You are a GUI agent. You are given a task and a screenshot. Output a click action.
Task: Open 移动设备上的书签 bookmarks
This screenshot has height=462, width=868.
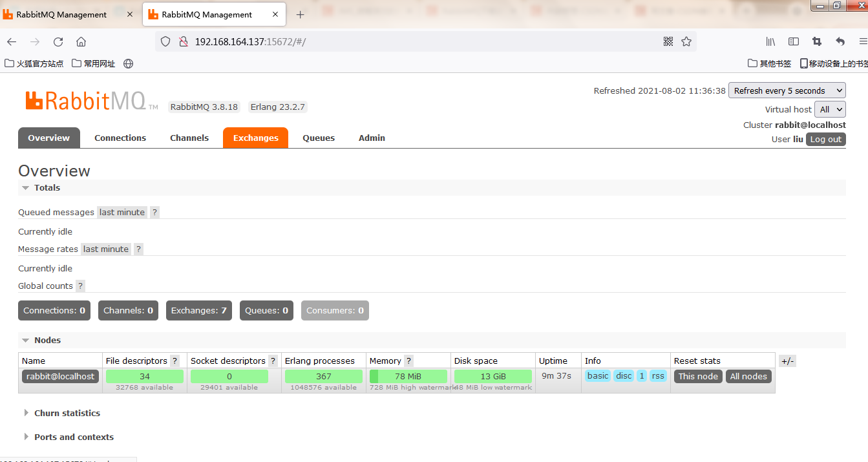[x=834, y=63]
